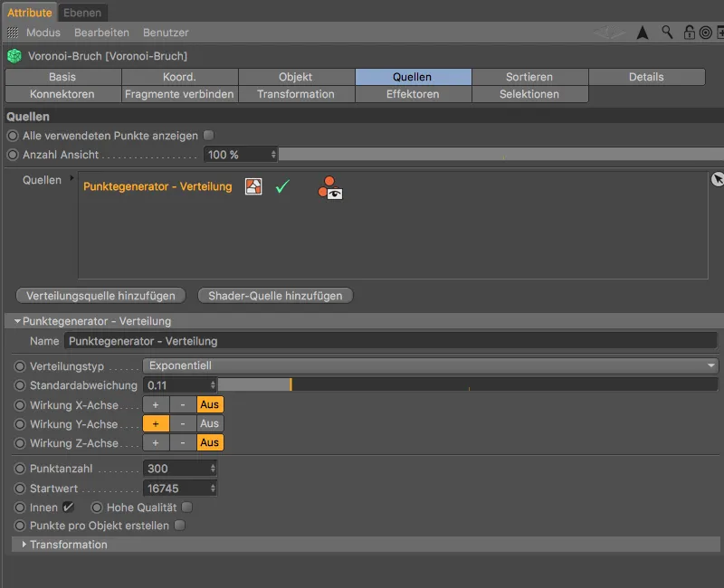The width and height of the screenshot is (724, 588).
Task: Click the animation dot for Verteilungstyp
Action: click(x=20, y=366)
